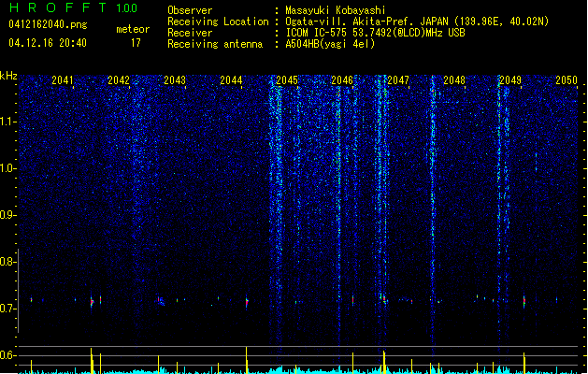Click the 2043 time marker
This screenshot has height=374, width=588.
tap(175, 79)
